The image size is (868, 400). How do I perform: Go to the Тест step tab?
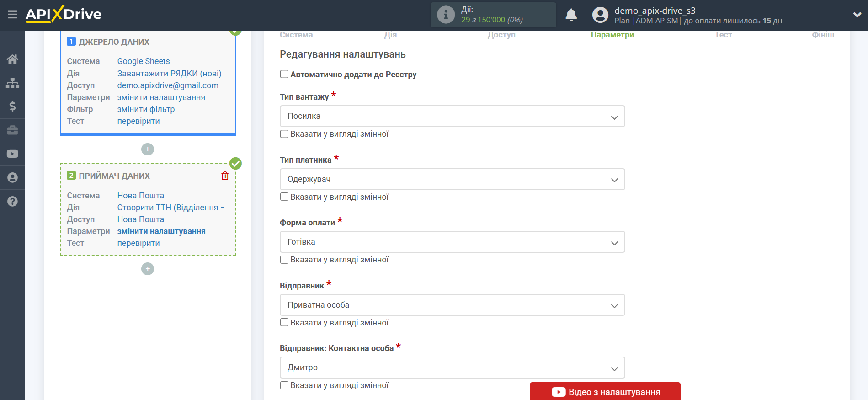pos(723,35)
